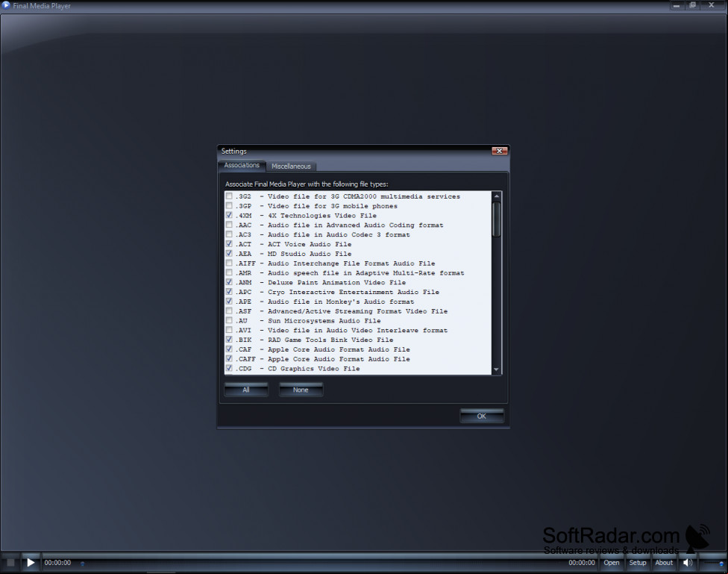This screenshot has height=574, width=728.
Task: Uncheck the .APC Cryo Interactive checkbox
Action: point(229,292)
